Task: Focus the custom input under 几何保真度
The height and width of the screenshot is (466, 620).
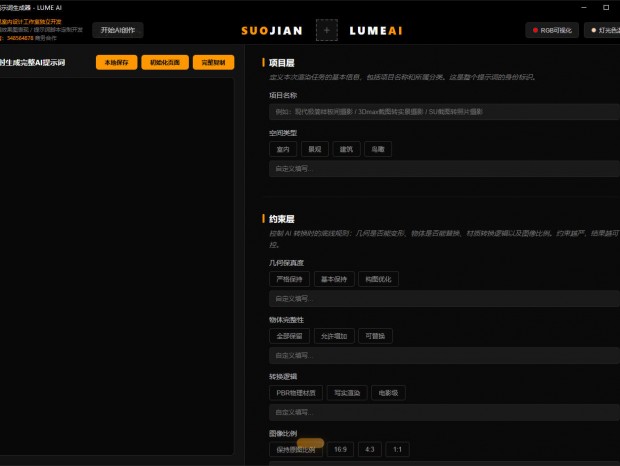Action: (x=444, y=299)
